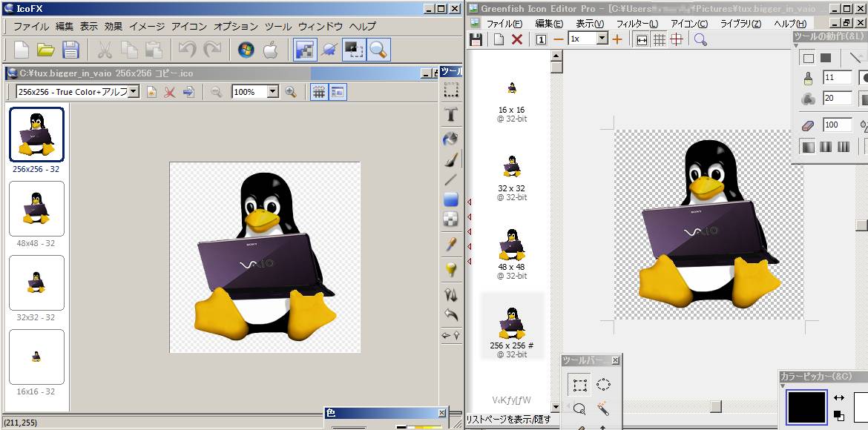Screen dimensions: 868x430
Task: Click the Greenfish save floppy icon
Action: (476, 39)
